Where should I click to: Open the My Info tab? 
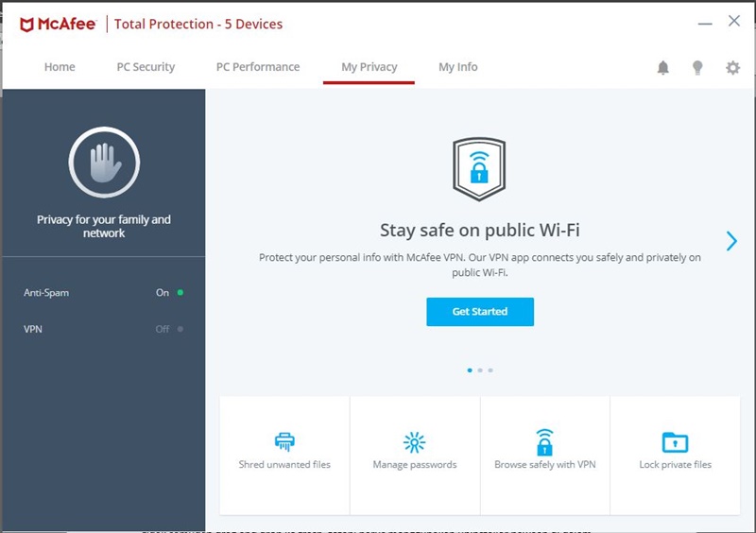tap(458, 67)
